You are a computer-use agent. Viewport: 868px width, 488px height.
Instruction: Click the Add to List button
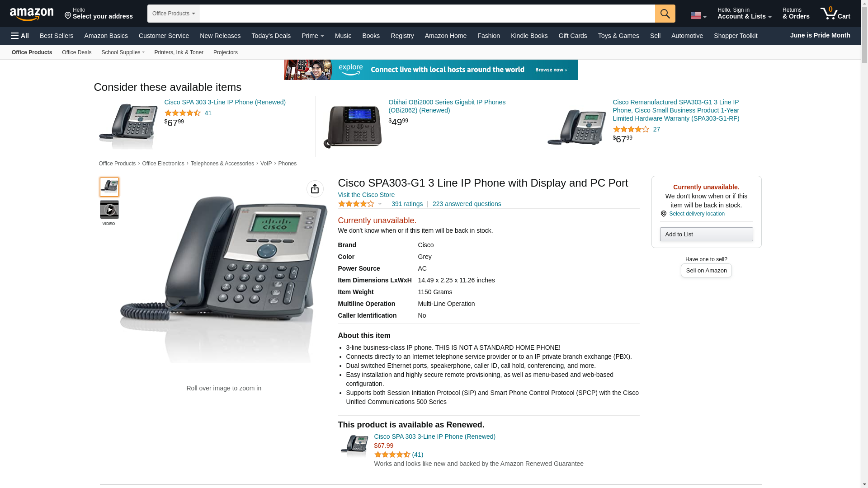(706, 235)
